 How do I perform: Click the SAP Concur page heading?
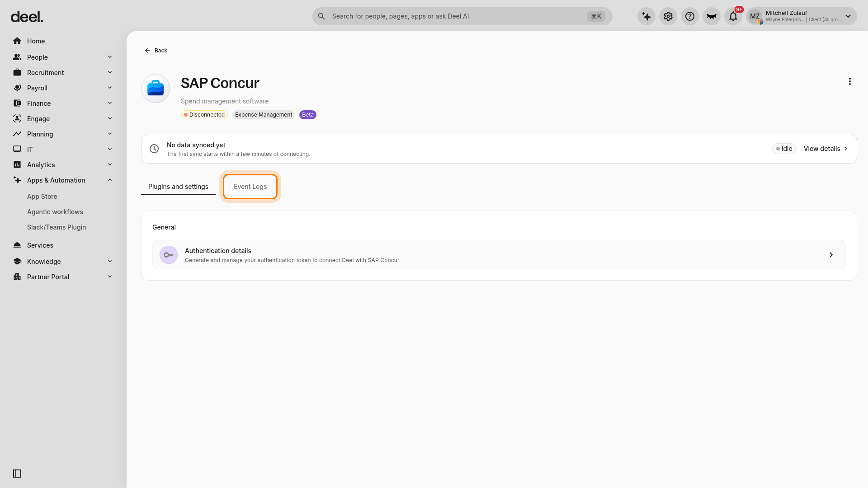(x=220, y=83)
